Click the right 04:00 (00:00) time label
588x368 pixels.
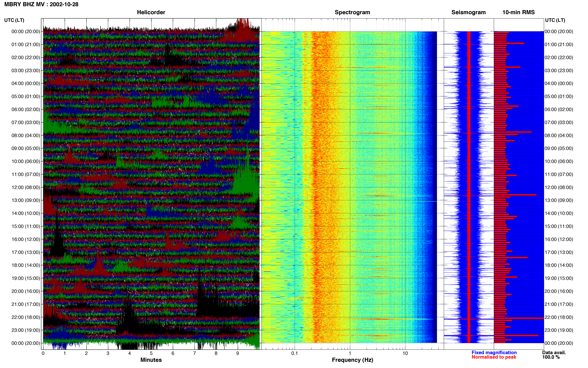[559, 83]
